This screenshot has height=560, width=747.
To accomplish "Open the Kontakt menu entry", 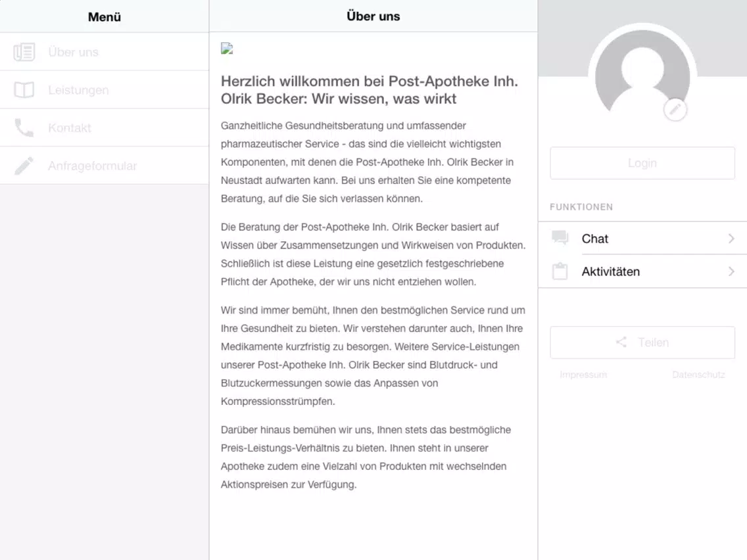I will [105, 128].
